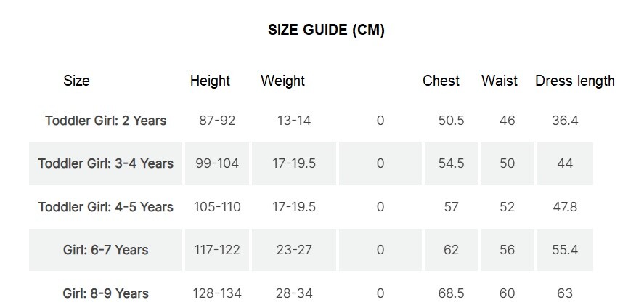
Task: Select the Girl: 6-7 Years row label
Action: tap(106, 250)
